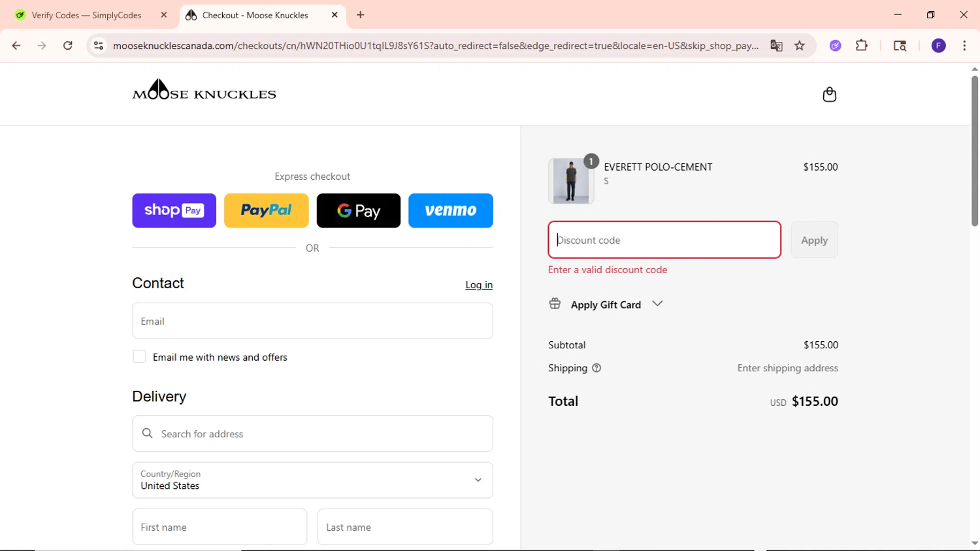Pay with the Venmo button

coord(451,210)
